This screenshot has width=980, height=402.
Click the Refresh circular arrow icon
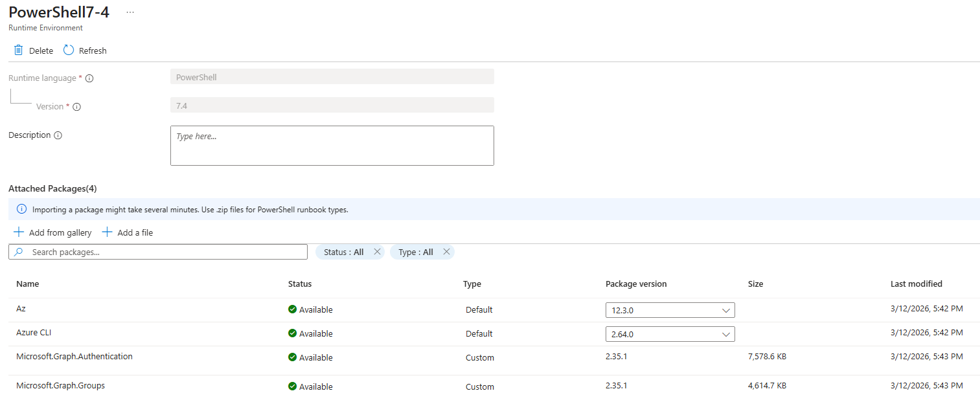(x=69, y=50)
